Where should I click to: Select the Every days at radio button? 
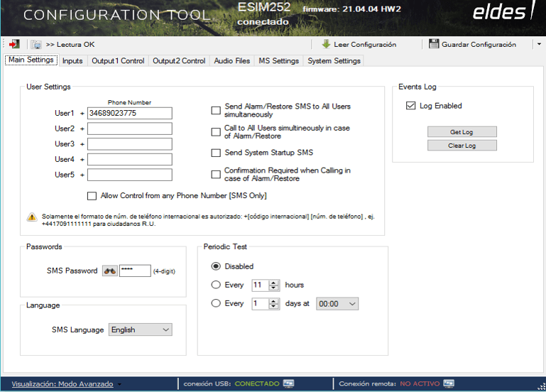pos(216,303)
